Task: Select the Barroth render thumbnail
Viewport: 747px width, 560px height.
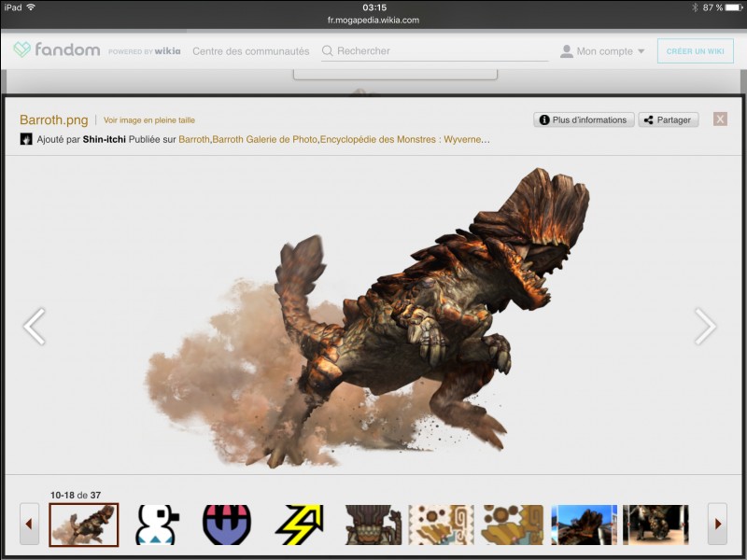Action: point(84,525)
